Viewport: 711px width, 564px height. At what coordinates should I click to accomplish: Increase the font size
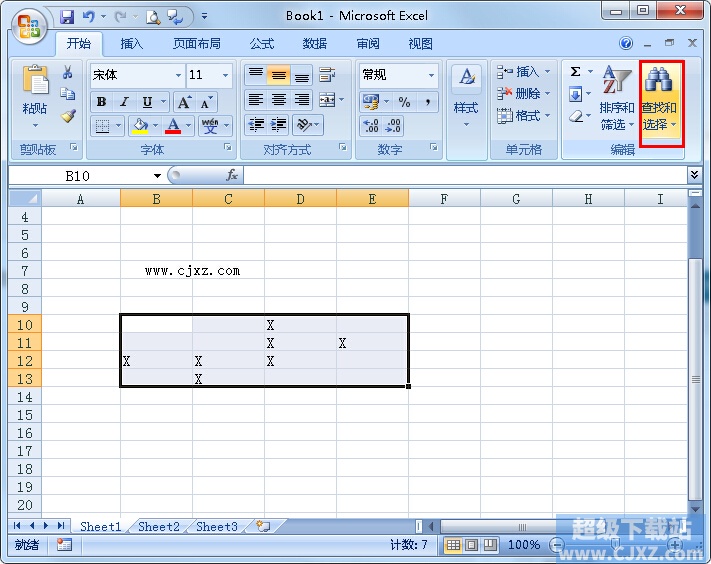click(x=184, y=102)
